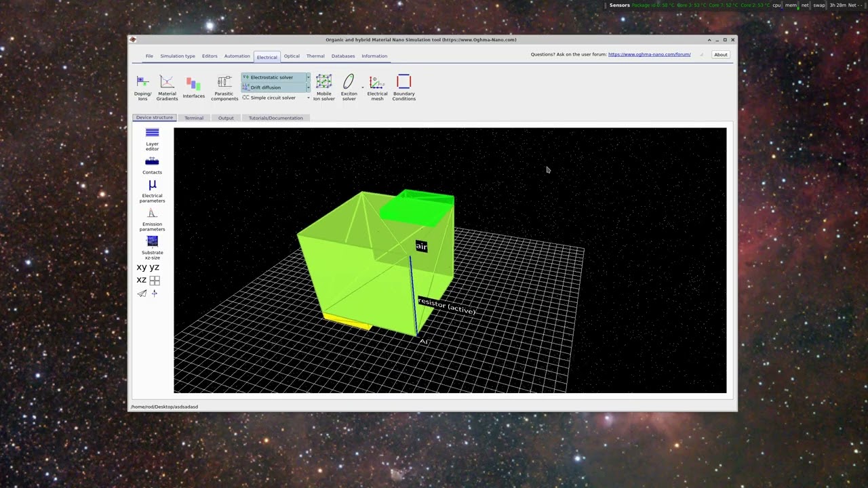Switch 3D view to xz plane
The width and height of the screenshot is (868, 488).
click(x=141, y=280)
